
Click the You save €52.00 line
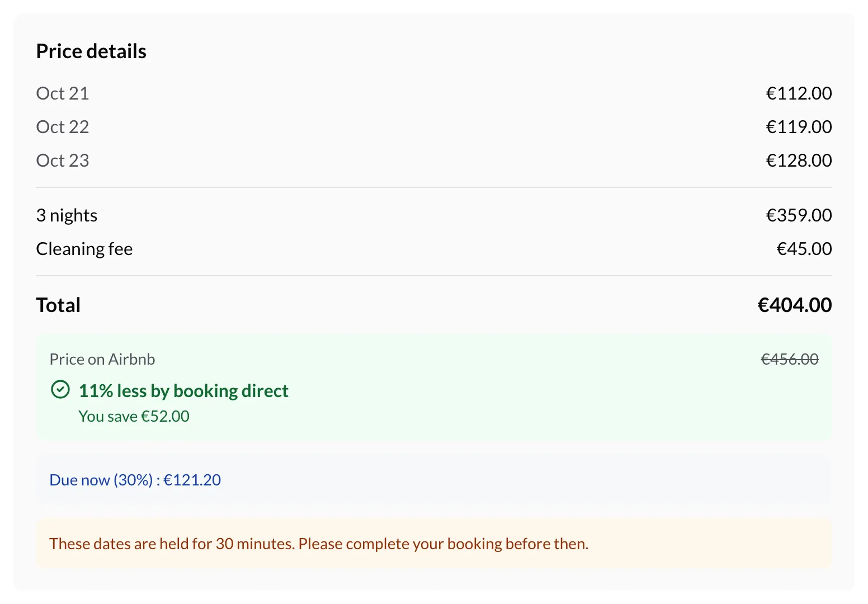[x=134, y=416]
